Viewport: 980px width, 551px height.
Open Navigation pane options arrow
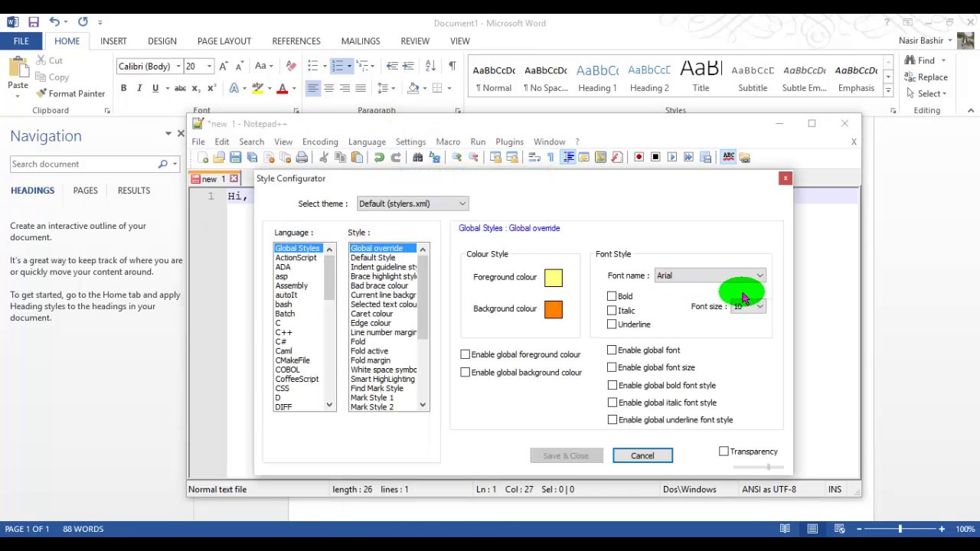(x=168, y=134)
